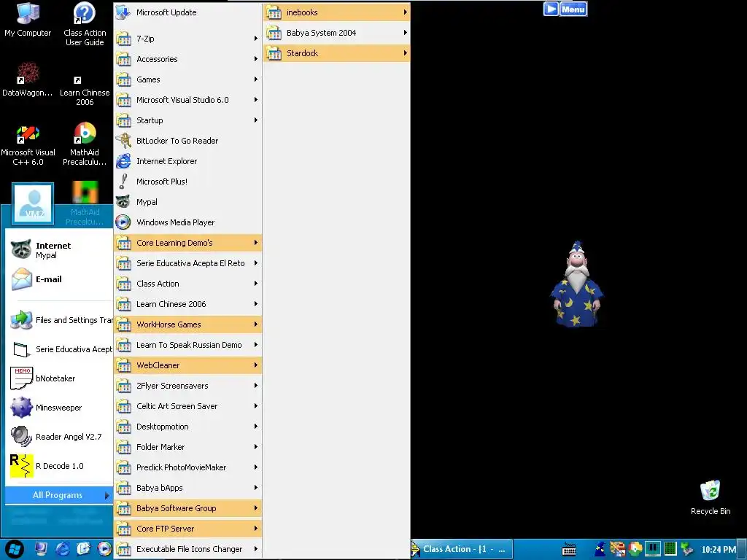Screen dimensions: 747x560
Task: Open E-mail from Start menu
Action: (57, 279)
